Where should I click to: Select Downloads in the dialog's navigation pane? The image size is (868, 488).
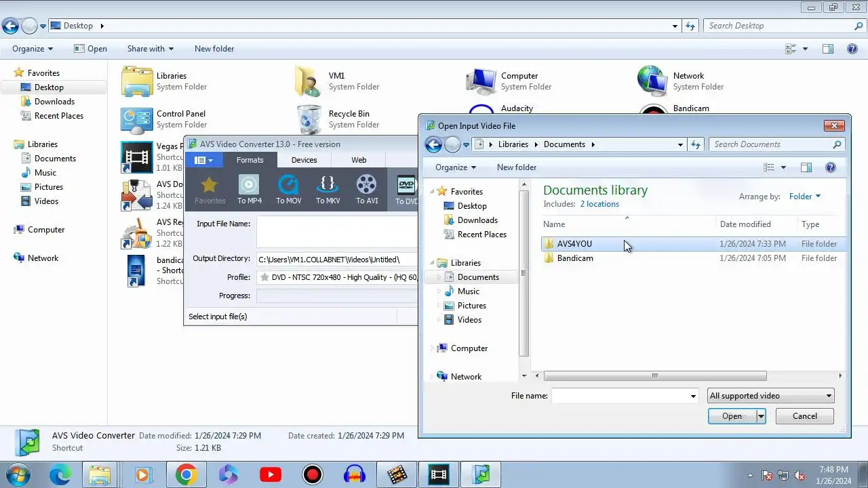pyautogui.click(x=477, y=220)
